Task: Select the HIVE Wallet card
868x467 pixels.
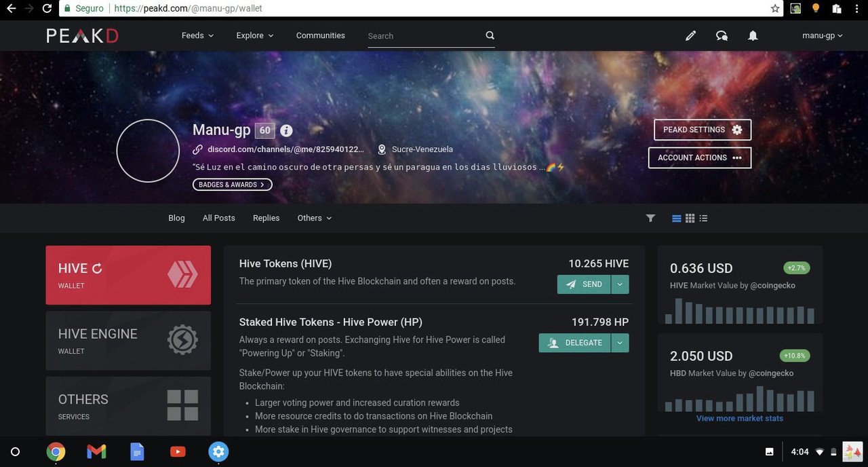Action: coord(128,275)
